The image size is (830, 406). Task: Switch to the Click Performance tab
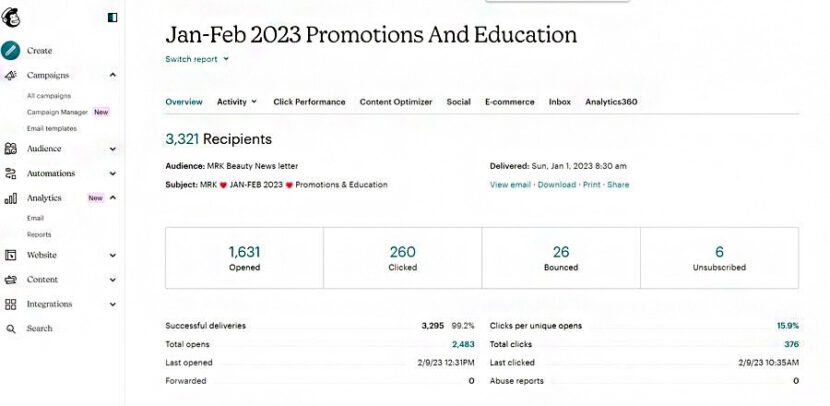(309, 102)
